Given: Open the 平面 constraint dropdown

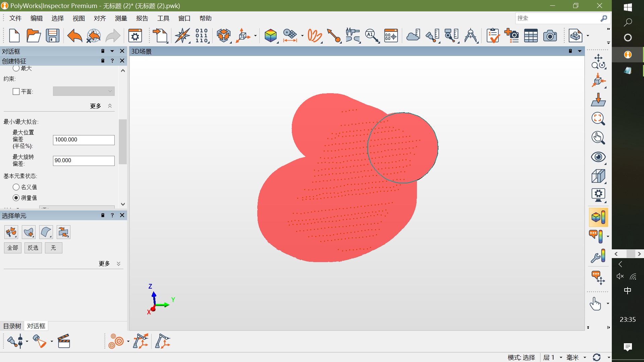Looking at the screenshot, I should [x=84, y=91].
